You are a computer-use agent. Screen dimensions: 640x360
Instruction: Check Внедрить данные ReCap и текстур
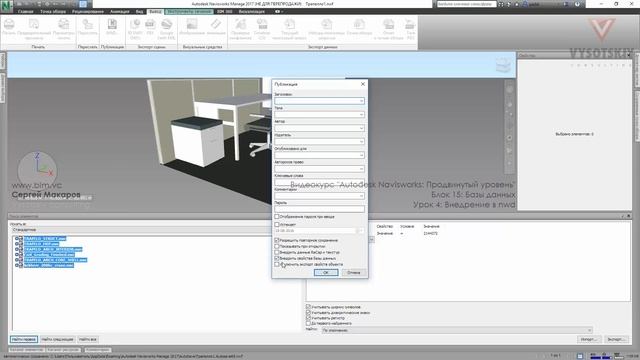pos(277,252)
